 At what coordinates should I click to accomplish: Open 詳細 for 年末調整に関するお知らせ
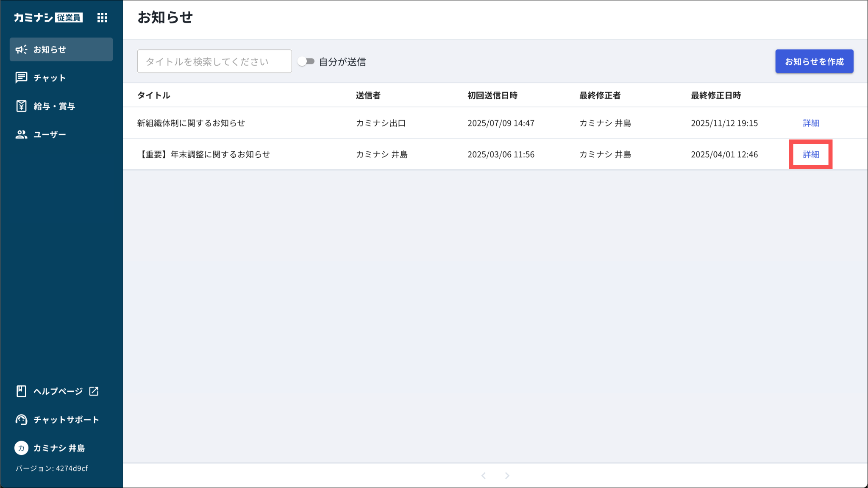811,154
